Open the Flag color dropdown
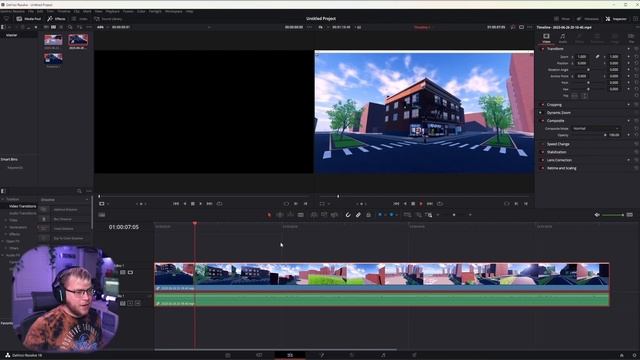640x360 pixels. (x=385, y=215)
